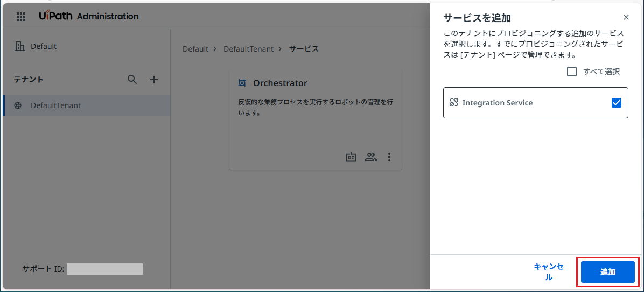
Task: Open the robot licenses icon on Orchestrator card
Action: coord(351,156)
